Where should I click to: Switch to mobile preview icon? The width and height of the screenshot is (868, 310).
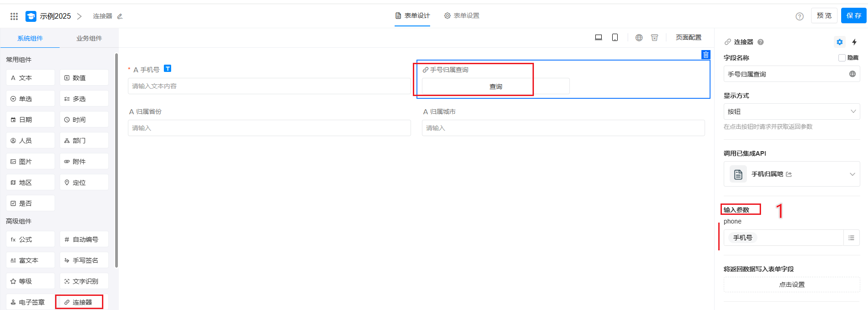(615, 37)
